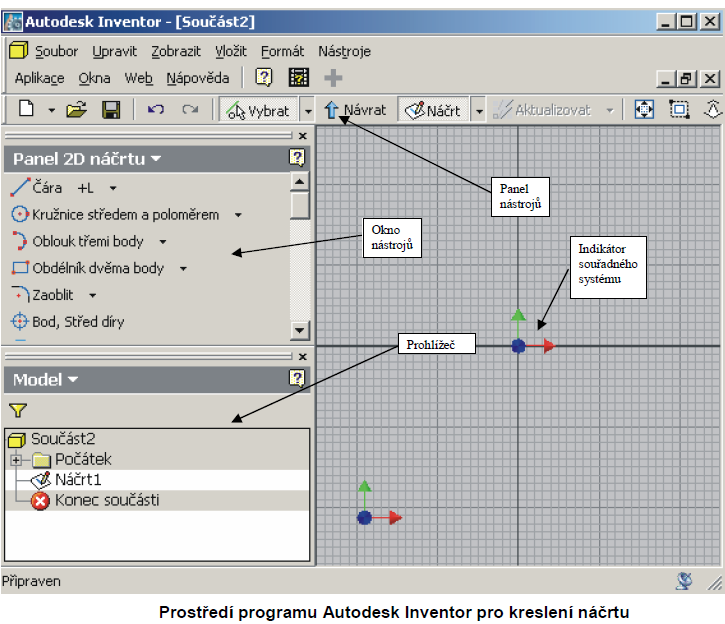Open the Nástroje menu
This screenshot has height=624, width=725.
click(x=344, y=51)
